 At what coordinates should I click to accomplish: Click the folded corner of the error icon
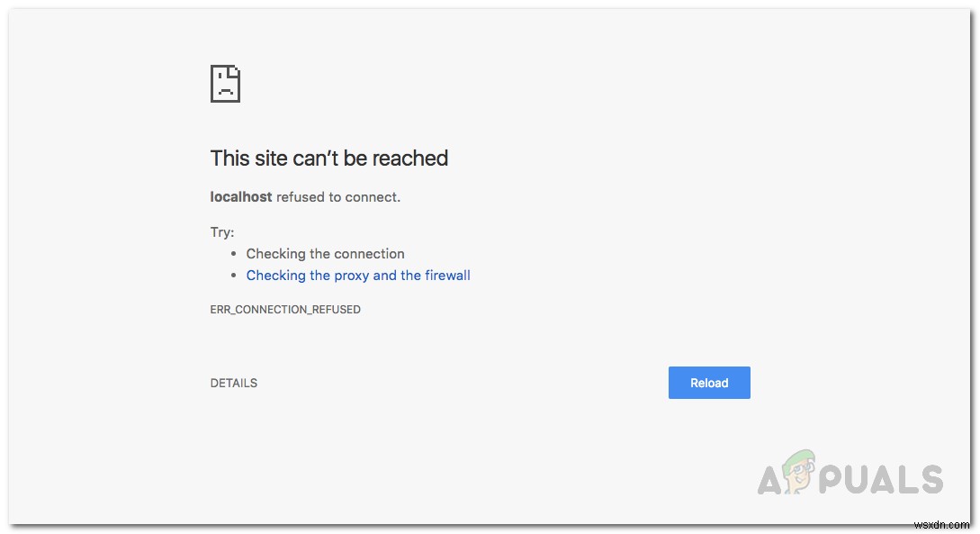pyautogui.click(x=232, y=69)
